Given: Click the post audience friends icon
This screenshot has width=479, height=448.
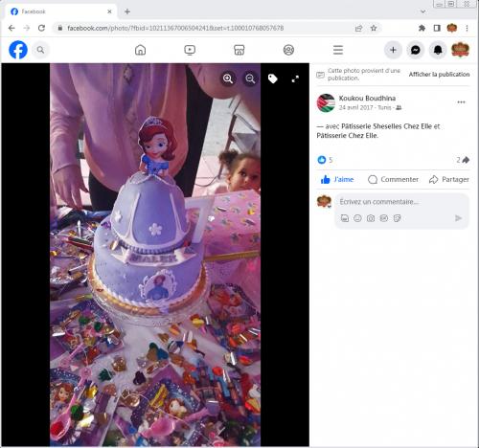Looking at the screenshot, I should pyautogui.click(x=399, y=108).
